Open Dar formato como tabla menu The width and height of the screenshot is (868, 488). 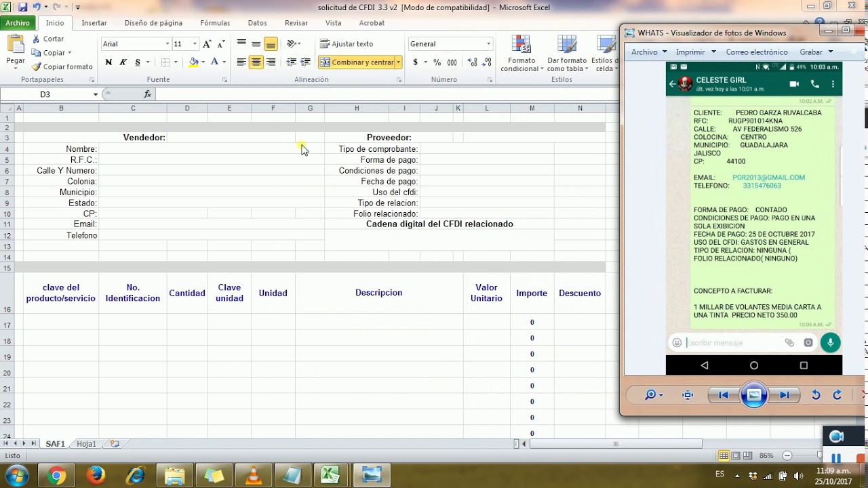pyautogui.click(x=566, y=54)
